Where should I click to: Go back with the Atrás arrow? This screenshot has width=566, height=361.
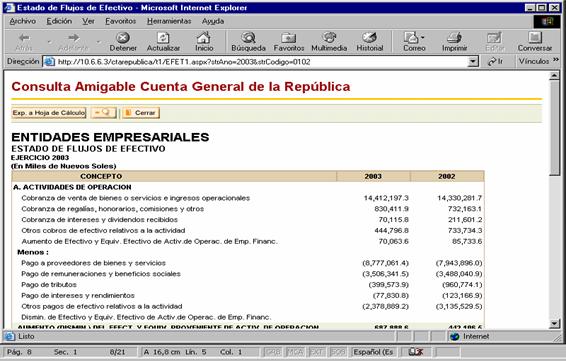[x=24, y=42]
